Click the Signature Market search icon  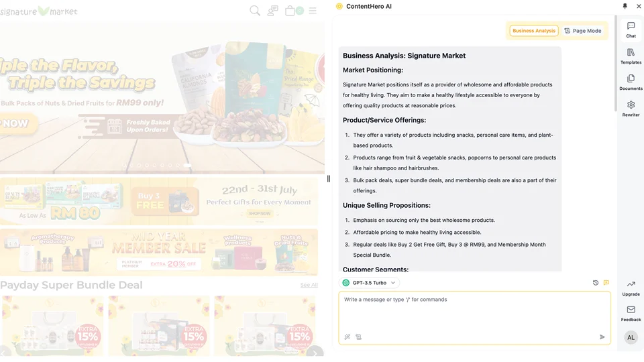pyautogui.click(x=255, y=11)
